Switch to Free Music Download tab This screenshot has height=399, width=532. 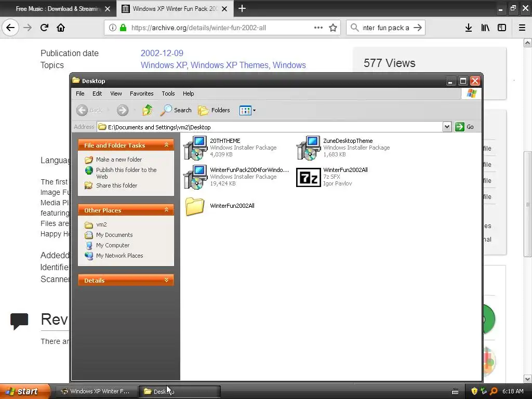[58, 9]
